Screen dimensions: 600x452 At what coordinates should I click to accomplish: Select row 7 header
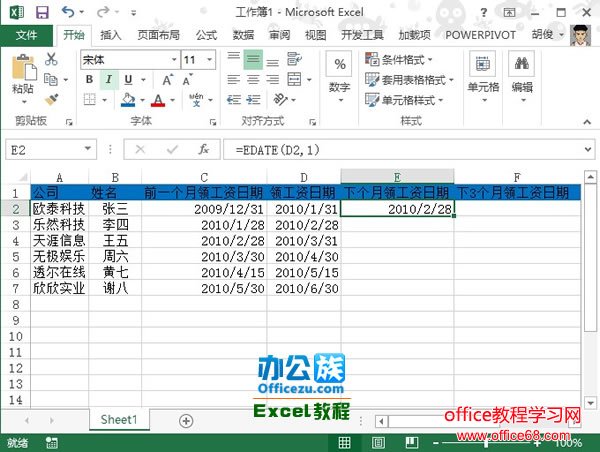click(15, 288)
